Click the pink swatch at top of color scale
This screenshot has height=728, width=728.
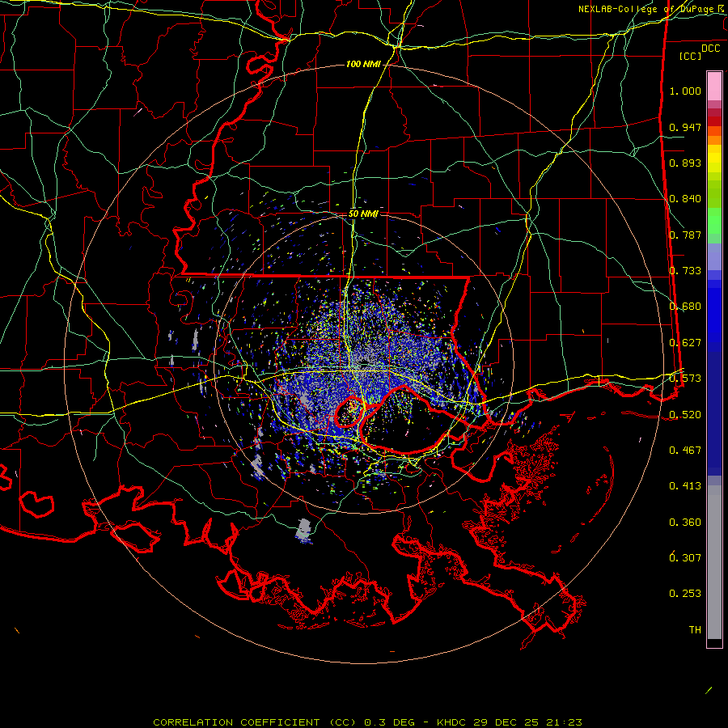click(714, 86)
